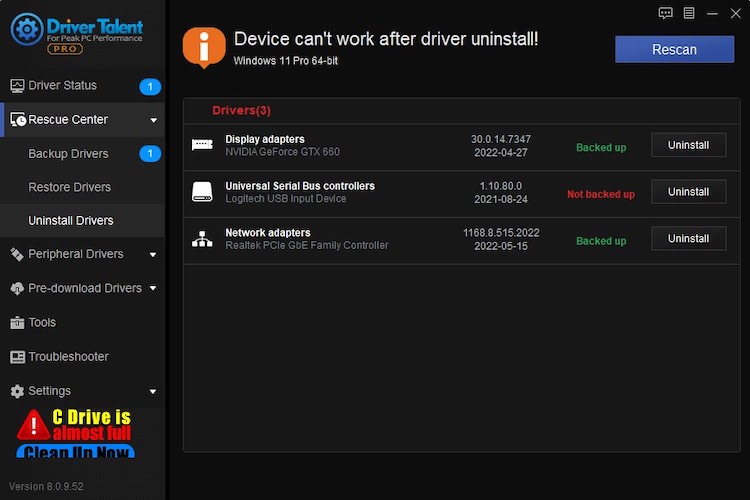The image size is (750, 500).
Task: Click the Drivers(3) header
Action: (242, 111)
